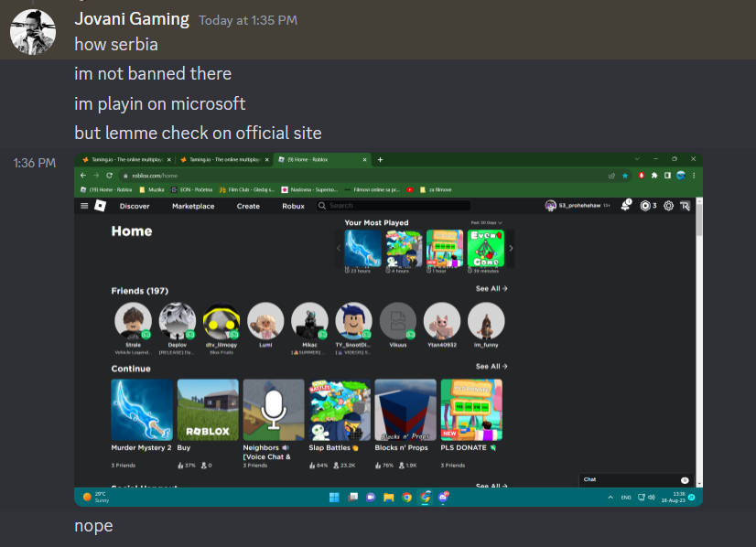Click the bookmark star icon
This screenshot has height=547, width=756.
pyautogui.click(x=625, y=176)
